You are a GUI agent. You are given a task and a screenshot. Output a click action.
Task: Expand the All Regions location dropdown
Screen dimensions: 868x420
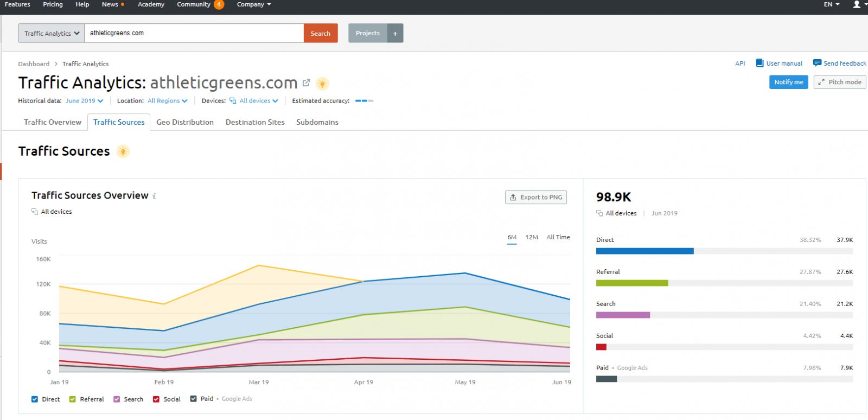click(168, 101)
